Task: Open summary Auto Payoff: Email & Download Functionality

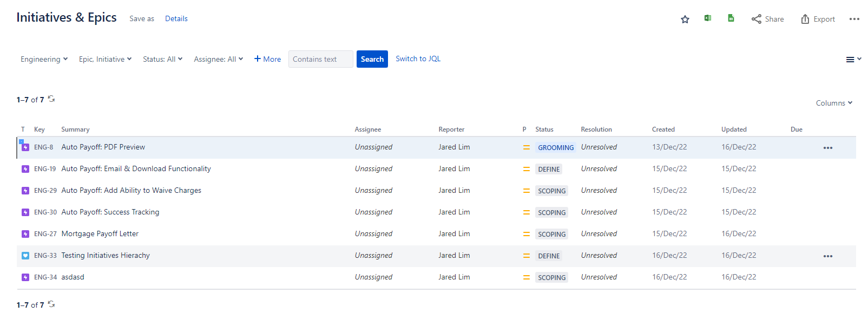Action: (x=136, y=168)
